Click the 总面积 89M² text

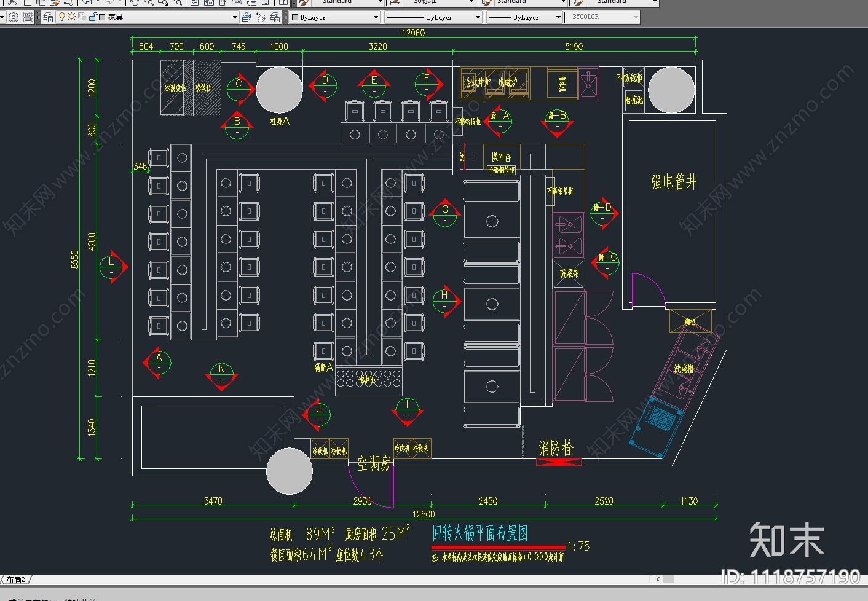(x=302, y=534)
